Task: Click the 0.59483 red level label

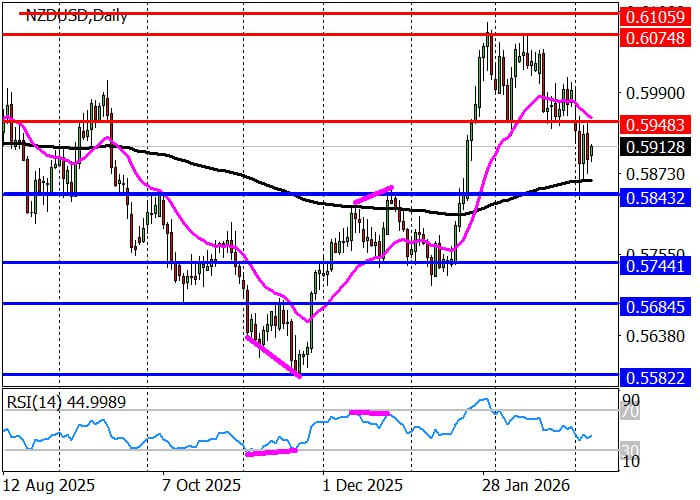Action: (x=653, y=124)
